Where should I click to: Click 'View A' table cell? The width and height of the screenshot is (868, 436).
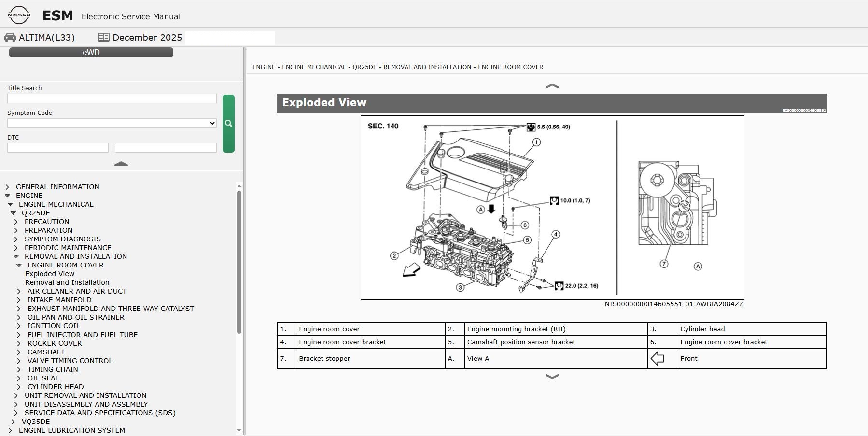click(556, 358)
